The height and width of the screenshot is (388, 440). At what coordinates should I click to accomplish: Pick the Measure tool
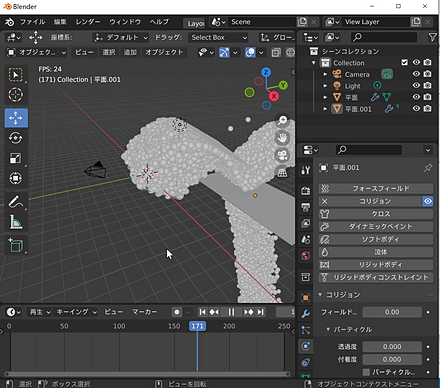coord(16,222)
